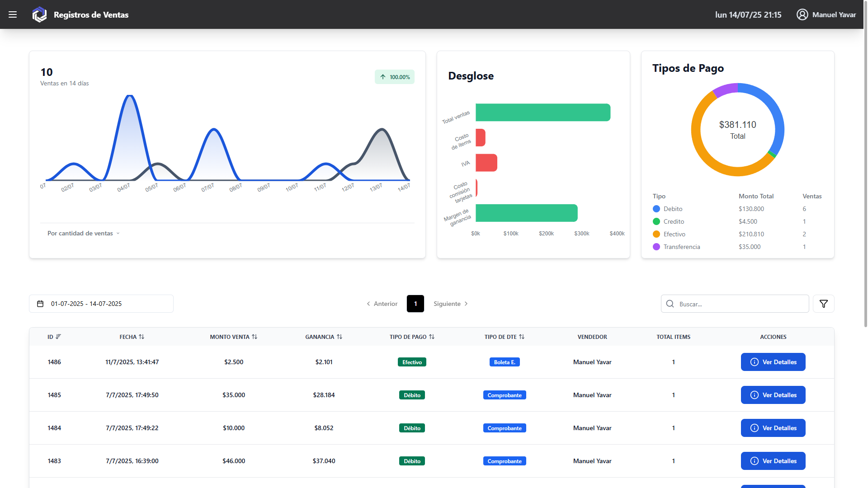The width and height of the screenshot is (868, 488).
Task: Click the calendar icon in the date range field
Action: (40, 304)
